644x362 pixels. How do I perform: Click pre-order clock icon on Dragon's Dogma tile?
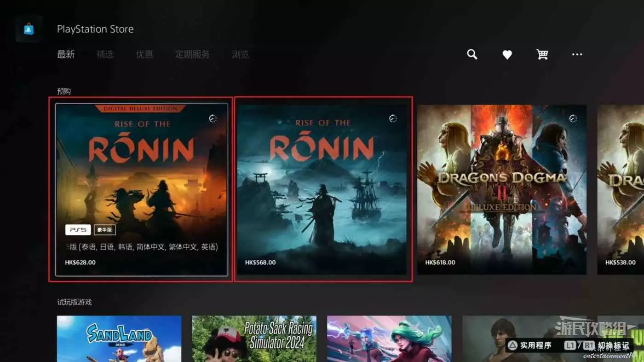(x=573, y=118)
